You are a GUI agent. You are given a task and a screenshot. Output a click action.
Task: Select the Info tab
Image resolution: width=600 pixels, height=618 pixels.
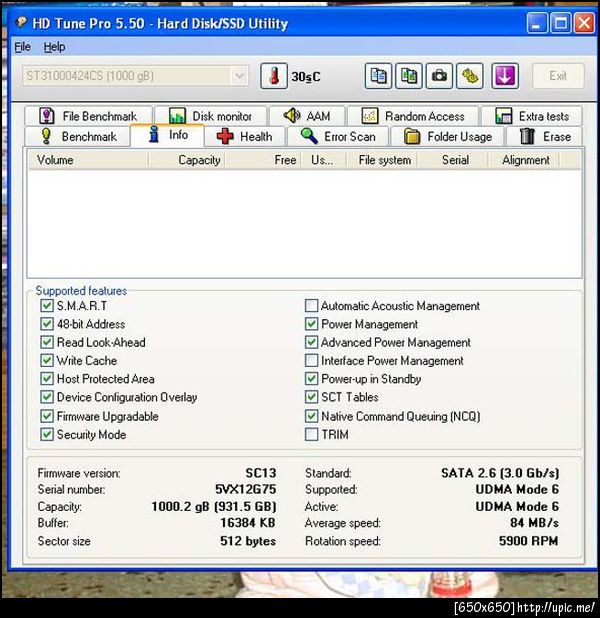coord(167,135)
